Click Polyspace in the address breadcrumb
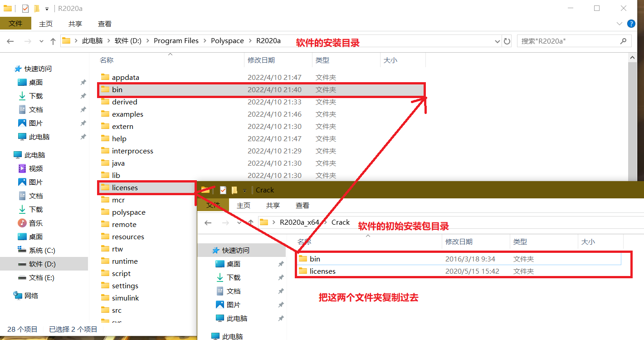The image size is (644, 340). pyautogui.click(x=227, y=41)
